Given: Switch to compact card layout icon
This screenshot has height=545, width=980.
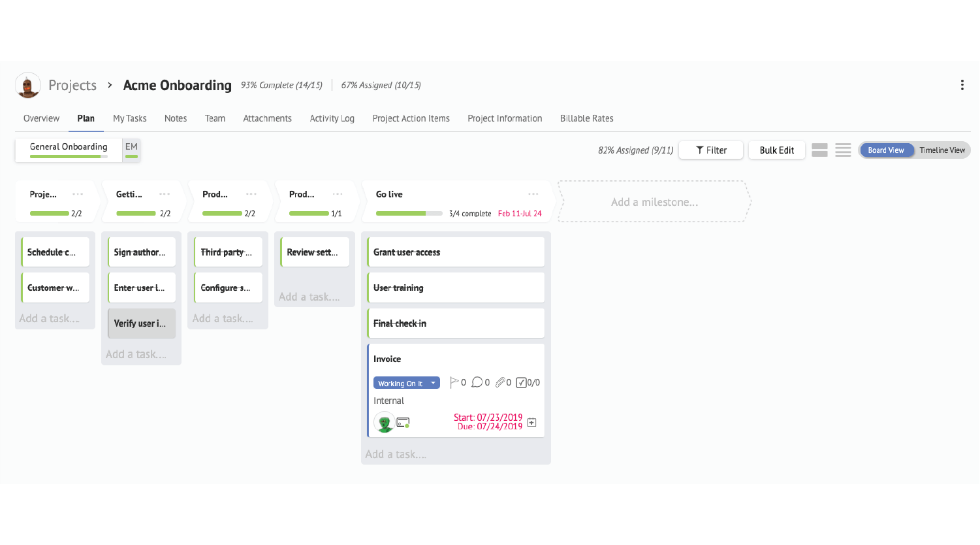Looking at the screenshot, I should coord(819,150).
